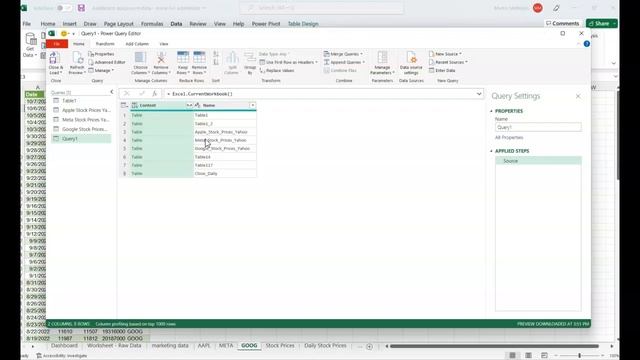
Task: Select Table1 query
Action: click(x=81, y=100)
